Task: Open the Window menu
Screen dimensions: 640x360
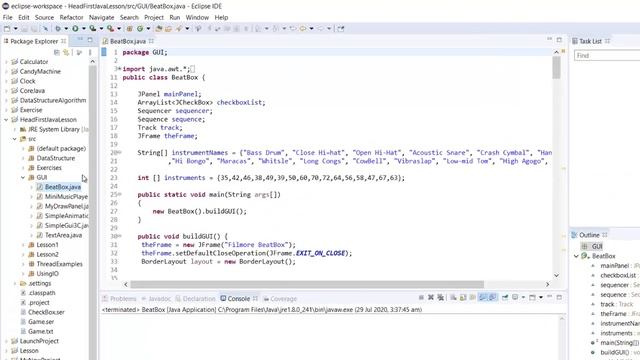Action: point(197,18)
